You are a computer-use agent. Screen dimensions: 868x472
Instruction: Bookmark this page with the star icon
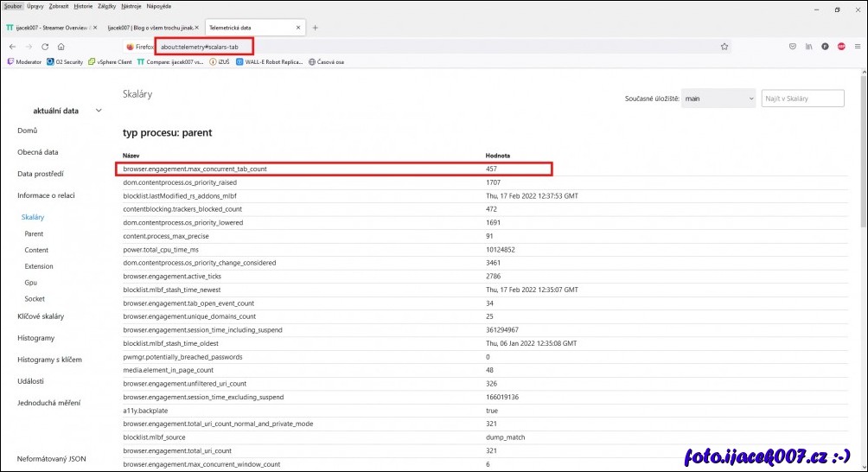(724, 47)
